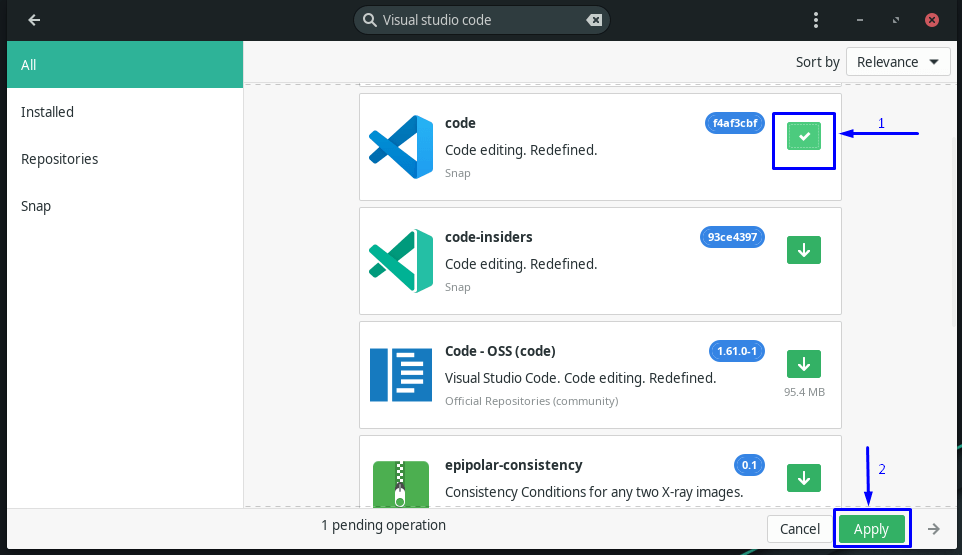This screenshot has height=555, width=962.
Task: Click version badge f4af3cbf
Action: 734,123
